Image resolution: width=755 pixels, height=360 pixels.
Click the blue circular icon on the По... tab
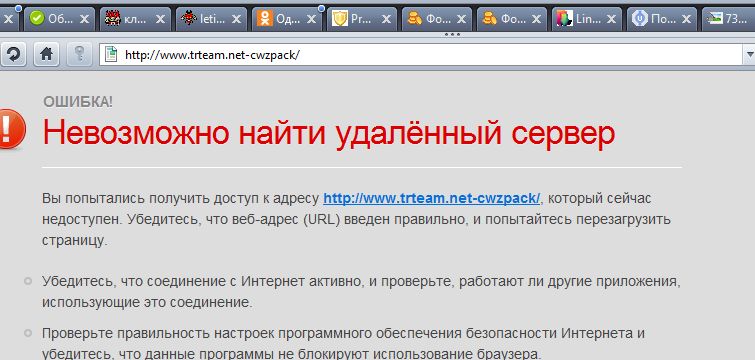pos(640,18)
